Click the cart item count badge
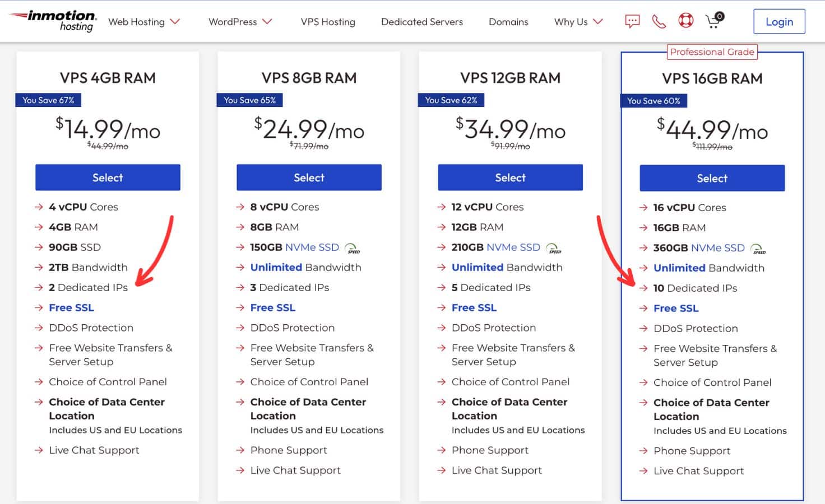The image size is (825, 504). (719, 16)
